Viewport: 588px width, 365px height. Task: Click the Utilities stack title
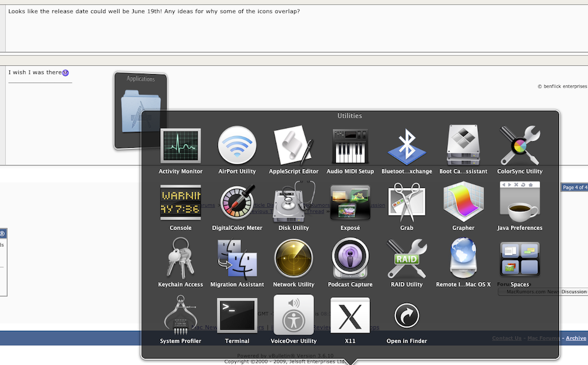349,116
